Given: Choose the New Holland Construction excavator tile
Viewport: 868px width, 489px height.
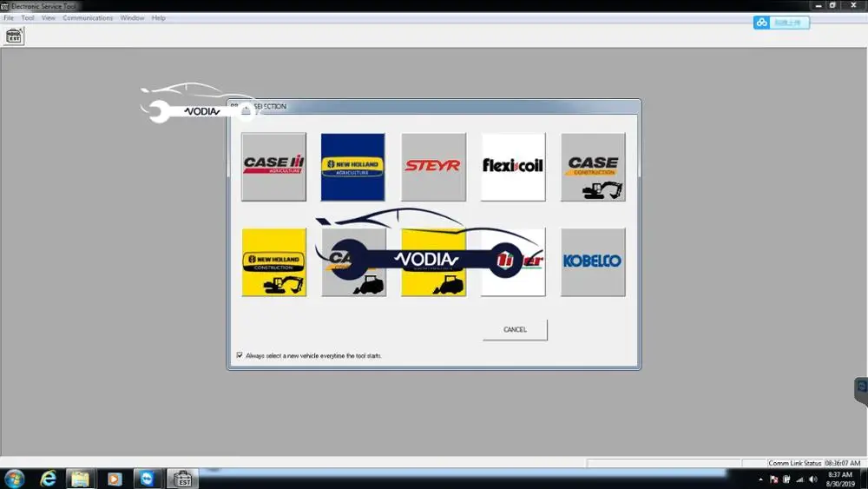Looking at the screenshot, I should pos(273,262).
